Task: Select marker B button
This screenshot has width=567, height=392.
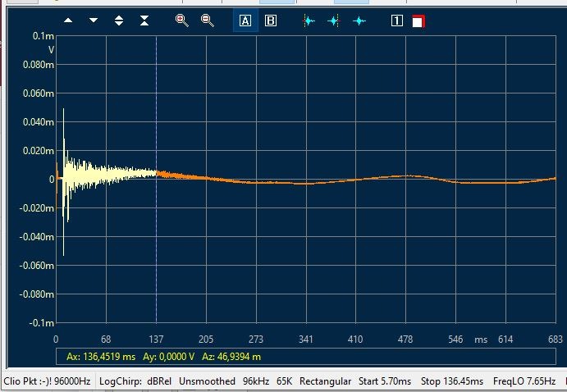Action: coord(271,21)
